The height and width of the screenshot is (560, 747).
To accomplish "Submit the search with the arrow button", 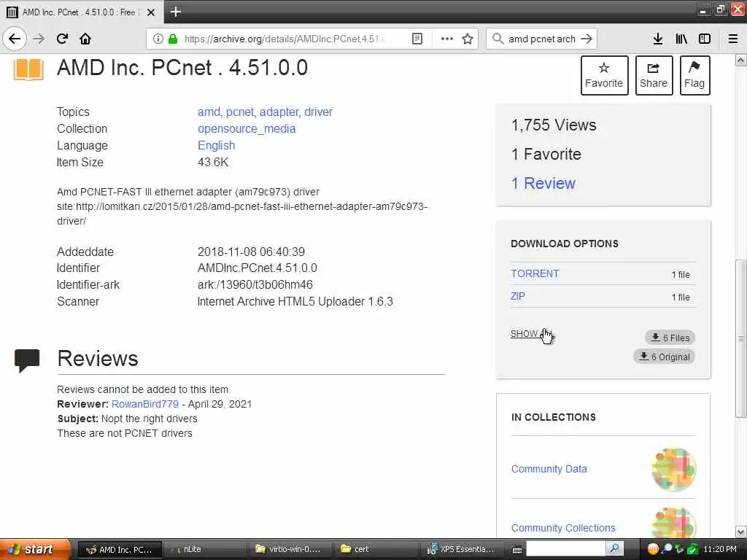I will coord(587,39).
